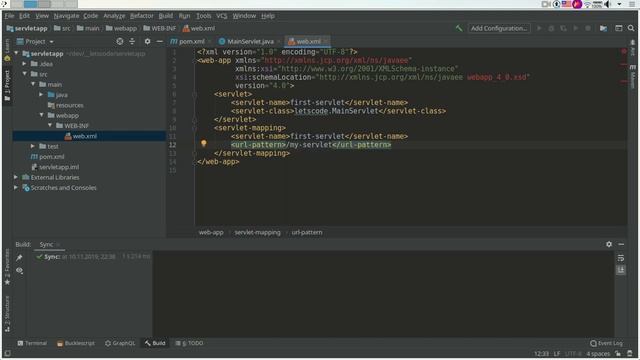Open the File menu
The width and height of the screenshot is (640, 360).
(x=9, y=16)
